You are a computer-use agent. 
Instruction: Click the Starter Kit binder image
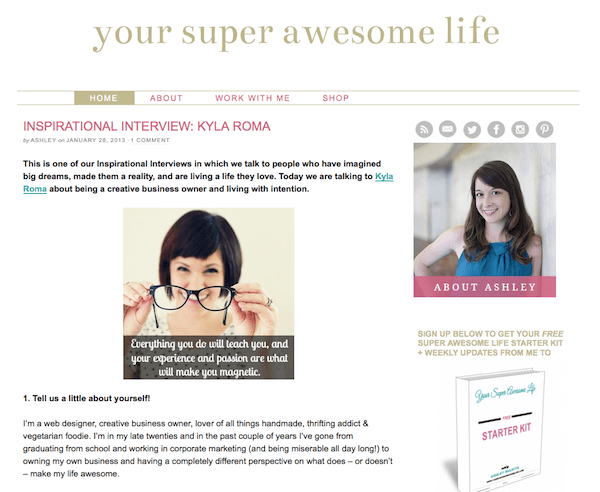pyautogui.click(x=497, y=430)
